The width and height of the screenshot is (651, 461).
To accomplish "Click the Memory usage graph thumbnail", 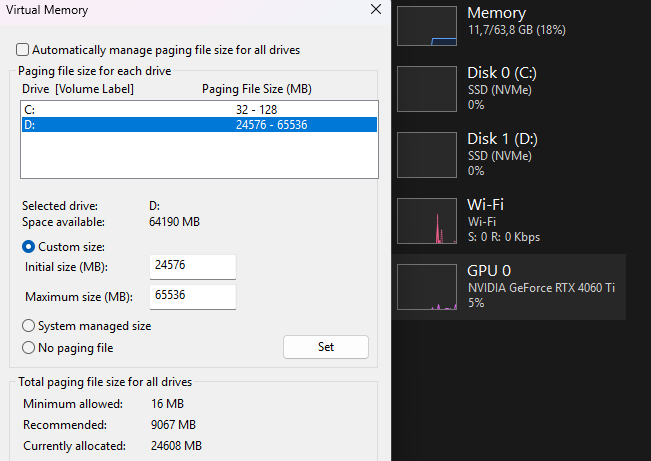I will (426, 26).
